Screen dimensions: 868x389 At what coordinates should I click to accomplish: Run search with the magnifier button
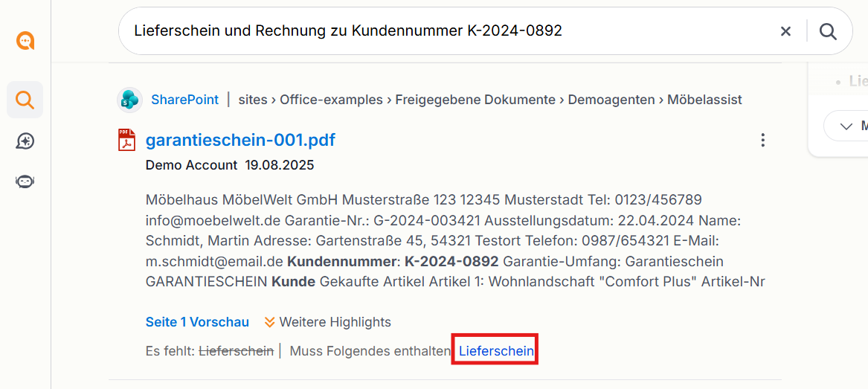pyautogui.click(x=828, y=31)
